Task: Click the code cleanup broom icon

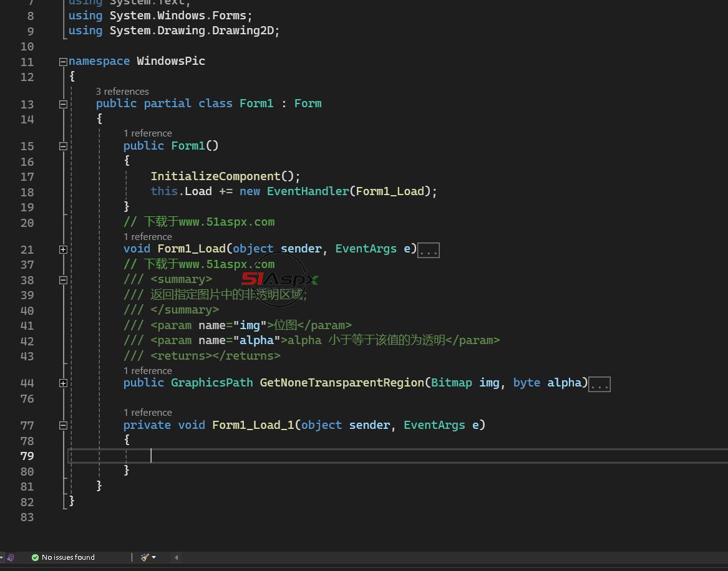Action: click(x=144, y=557)
